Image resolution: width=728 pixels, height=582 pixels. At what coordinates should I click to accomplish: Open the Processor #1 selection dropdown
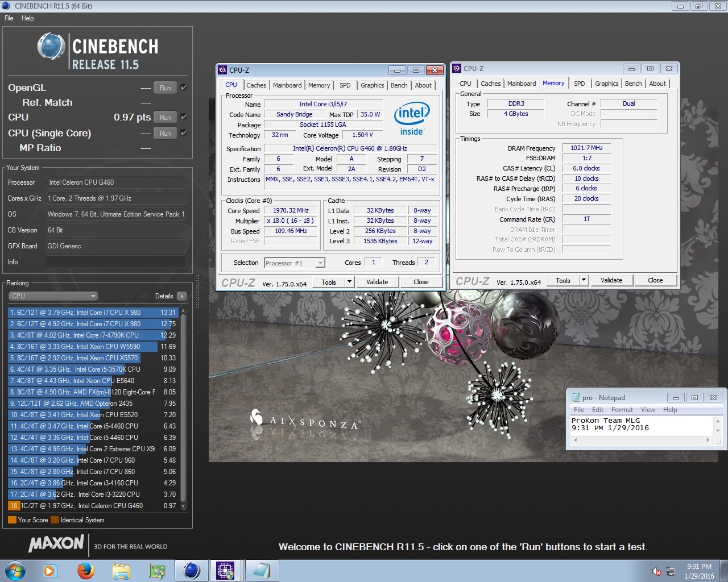point(295,263)
